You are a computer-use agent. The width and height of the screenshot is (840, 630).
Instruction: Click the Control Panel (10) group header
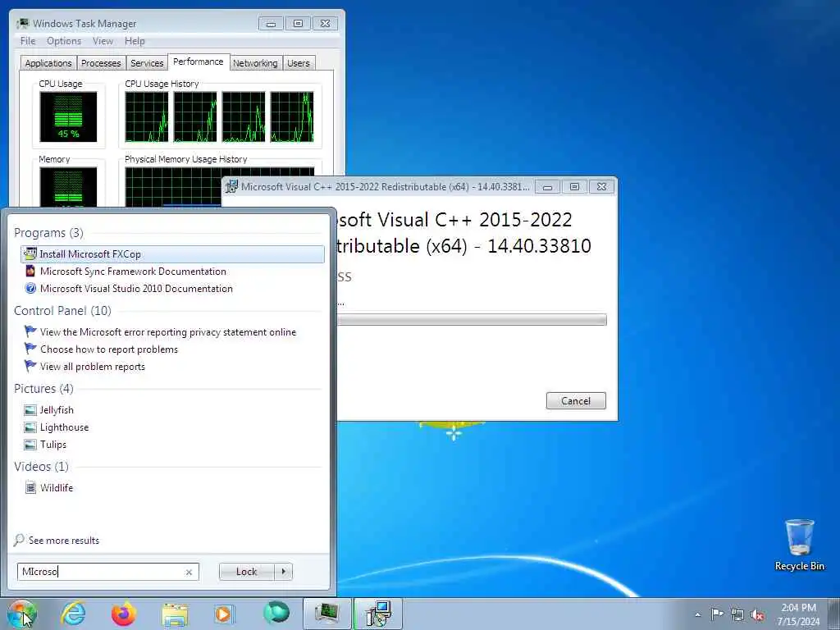point(62,311)
